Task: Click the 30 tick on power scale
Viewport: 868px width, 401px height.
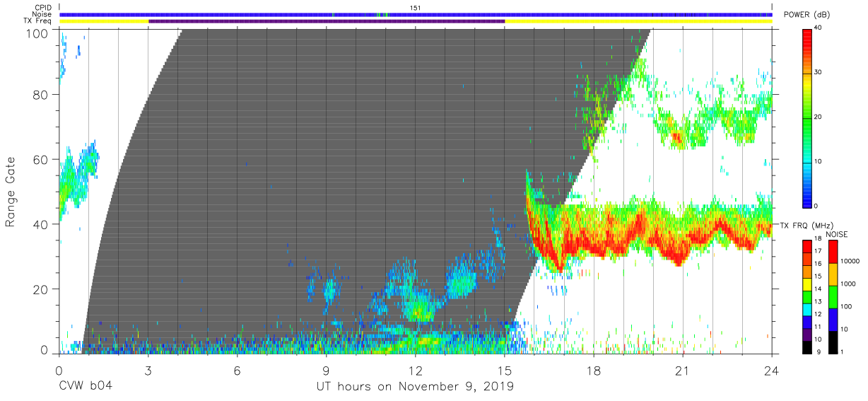Action: point(819,73)
